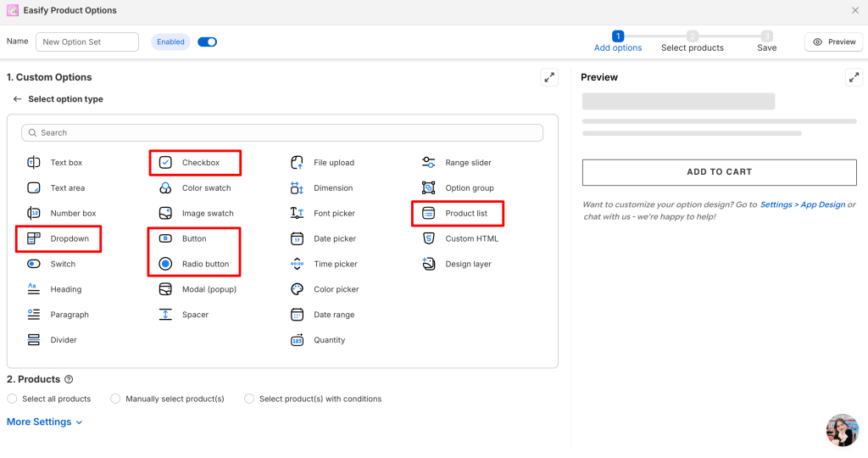This screenshot has width=868, height=458.
Task: Expand the Custom Options panel to fullscreen
Action: pos(549,77)
